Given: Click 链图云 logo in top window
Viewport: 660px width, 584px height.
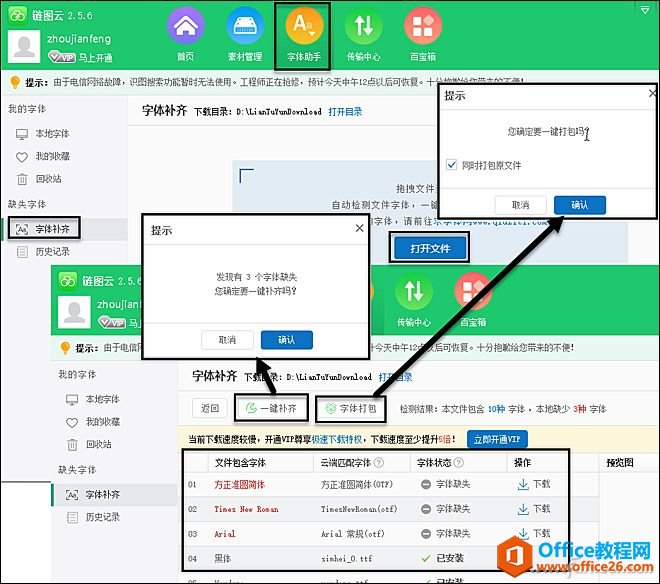Looking at the screenshot, I should 18,15.
